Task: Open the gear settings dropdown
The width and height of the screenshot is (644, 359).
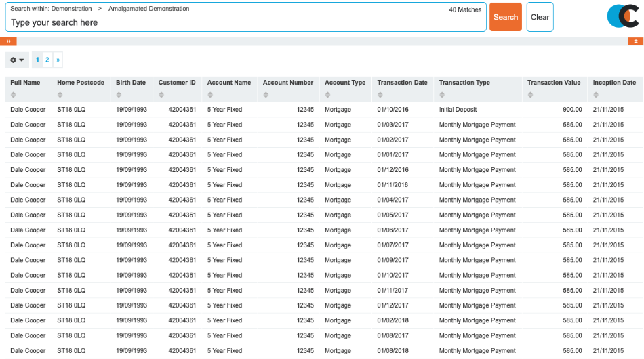Action: [x=17, y=60]
